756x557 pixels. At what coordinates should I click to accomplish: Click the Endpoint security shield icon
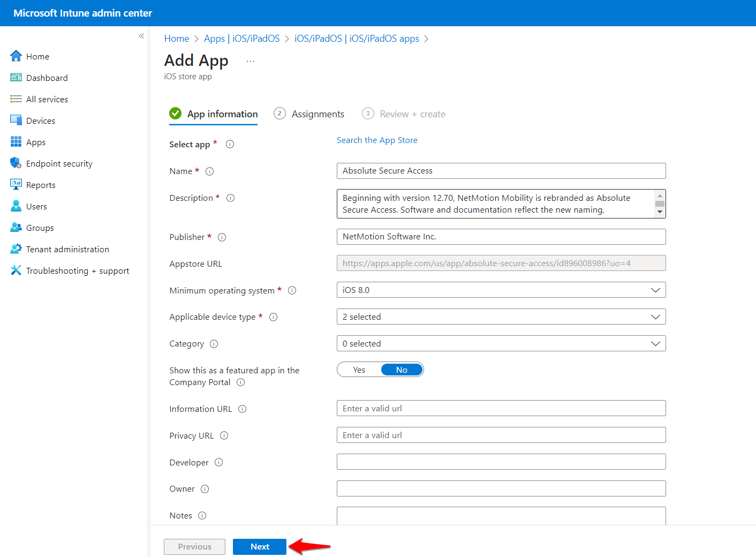point(16,163)
